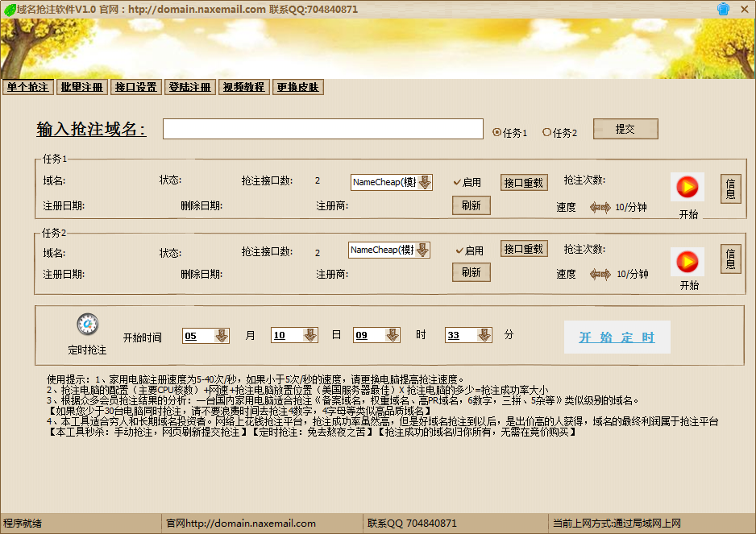The width and height of the screenshot is (756, 534).
Task: Switch to the 单个抢注 tab
Action: [x=28, y=87]
